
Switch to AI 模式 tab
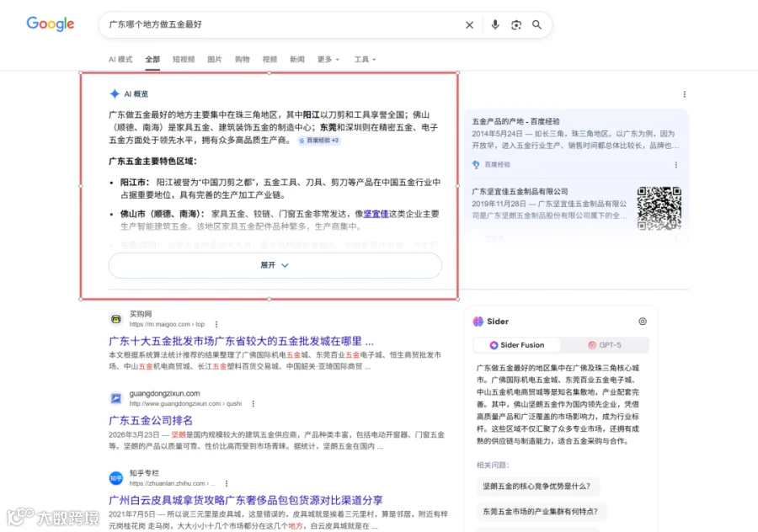120,60
